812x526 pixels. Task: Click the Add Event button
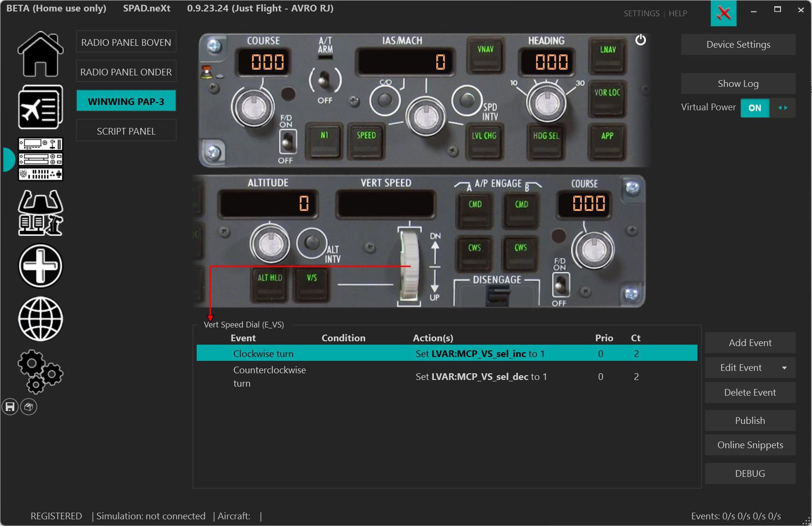(x=750, y=343)
